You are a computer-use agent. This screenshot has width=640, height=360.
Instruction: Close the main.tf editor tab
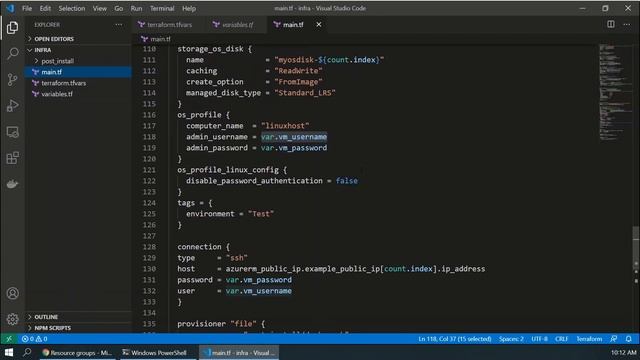coord(318,24)
